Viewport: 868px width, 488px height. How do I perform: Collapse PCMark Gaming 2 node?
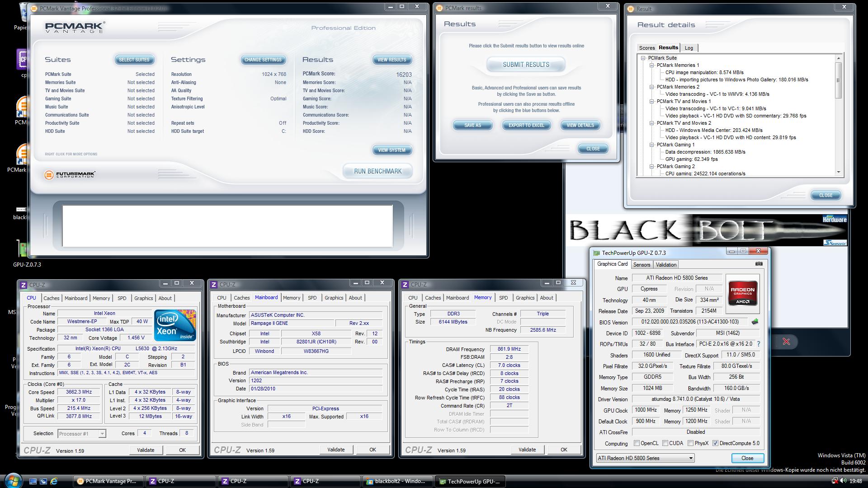coord(652,166)
